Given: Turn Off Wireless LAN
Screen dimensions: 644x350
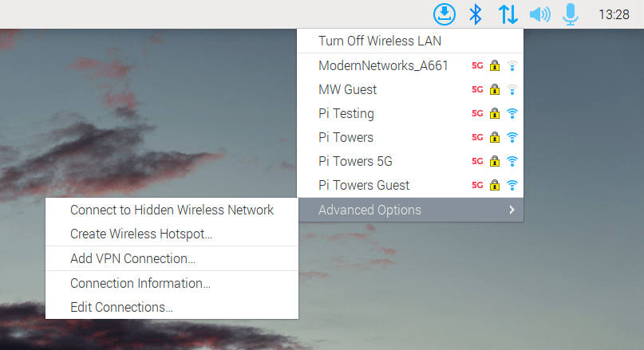Looking at the screenshot, I should [x=380, y=41].
